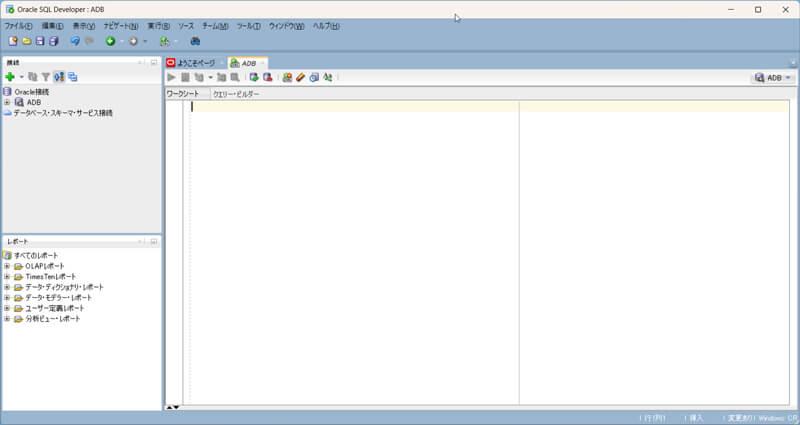
Task: Click the Run Statement play icon
Action: click(x=171, y=78)
